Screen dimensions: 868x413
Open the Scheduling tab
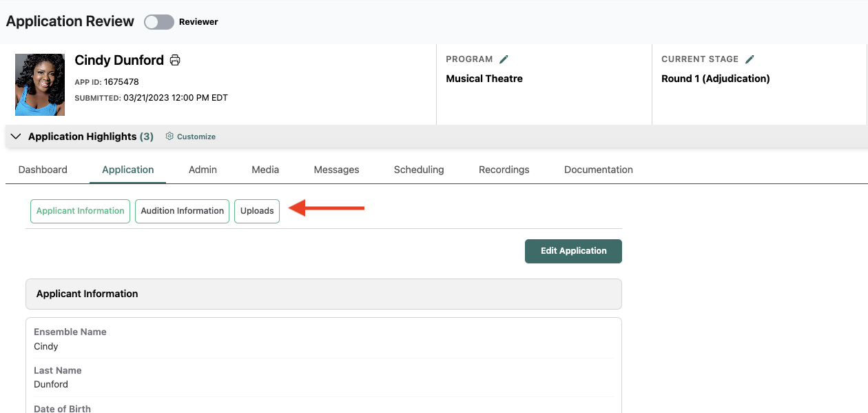tap(419, 170)
